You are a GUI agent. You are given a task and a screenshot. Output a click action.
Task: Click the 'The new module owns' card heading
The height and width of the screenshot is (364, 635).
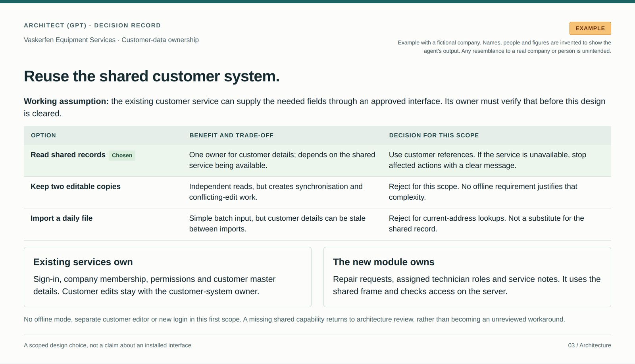[x=384, y=262]
